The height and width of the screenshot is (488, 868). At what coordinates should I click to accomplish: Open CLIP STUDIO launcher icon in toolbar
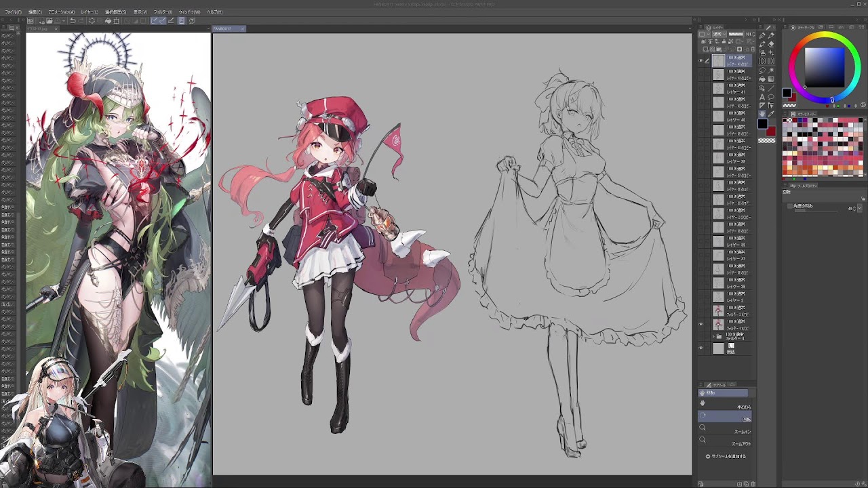tap(31, 20)
